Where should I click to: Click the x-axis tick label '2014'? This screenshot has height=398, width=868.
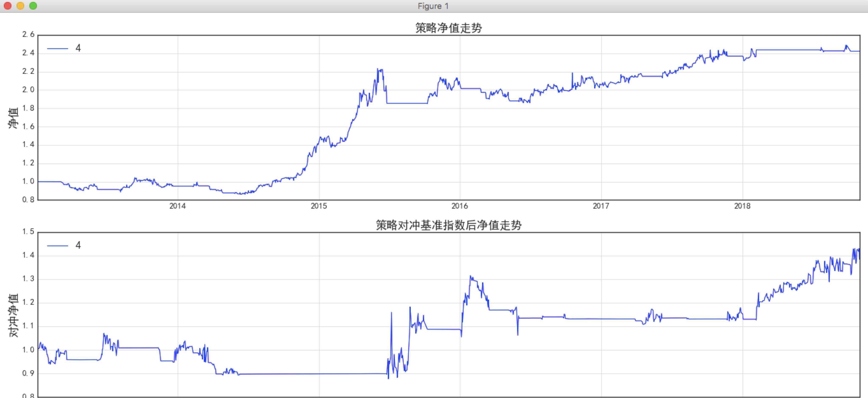coord(178,206)
